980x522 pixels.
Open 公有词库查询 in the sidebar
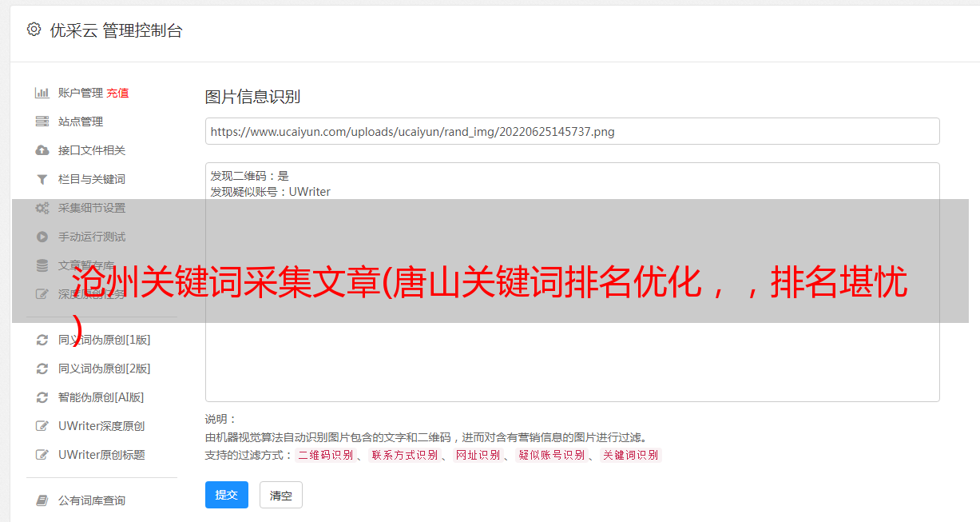(92, 500)
